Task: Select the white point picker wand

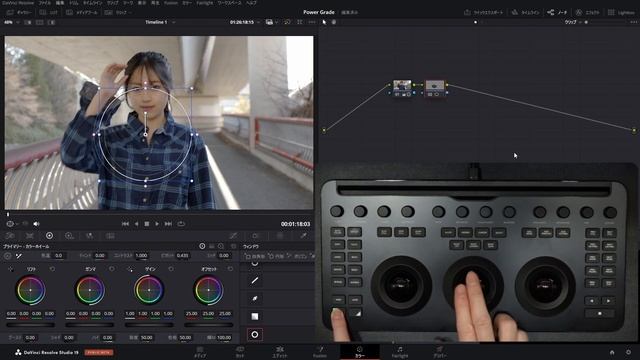Action: pos(19,256)
